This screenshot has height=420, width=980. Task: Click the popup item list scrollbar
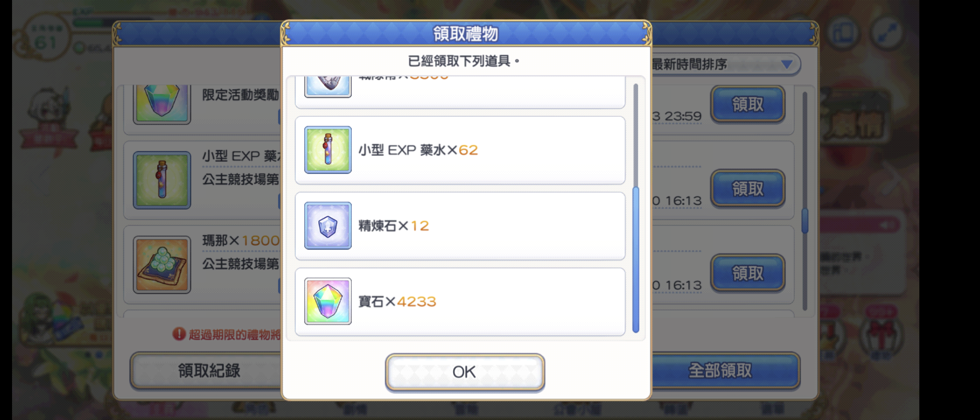pyautogui.click(x=636, y=208)
